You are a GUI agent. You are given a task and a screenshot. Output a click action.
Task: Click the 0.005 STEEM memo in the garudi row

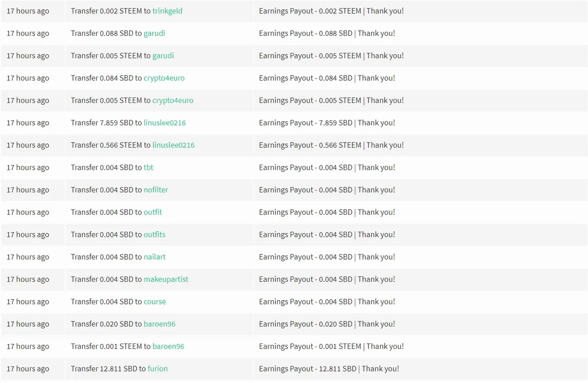pos(331,56)
